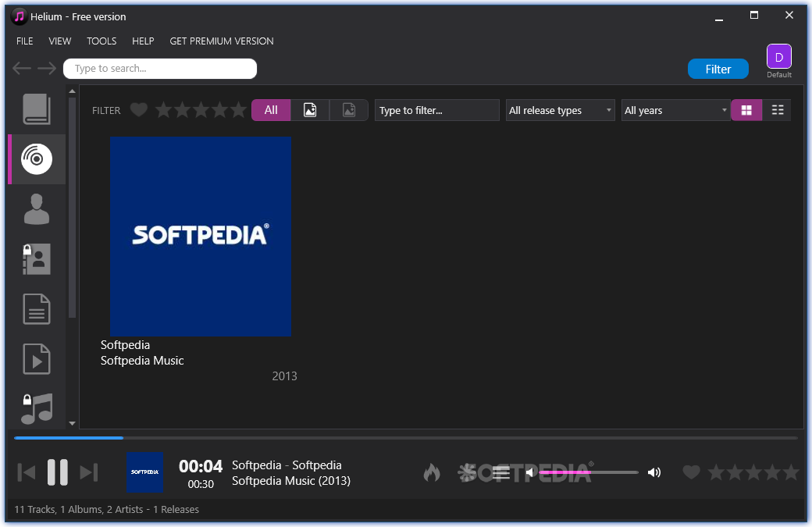The image size is (812, 527).
Task: Select the All pictures filter button
Action: pos(271,110)
